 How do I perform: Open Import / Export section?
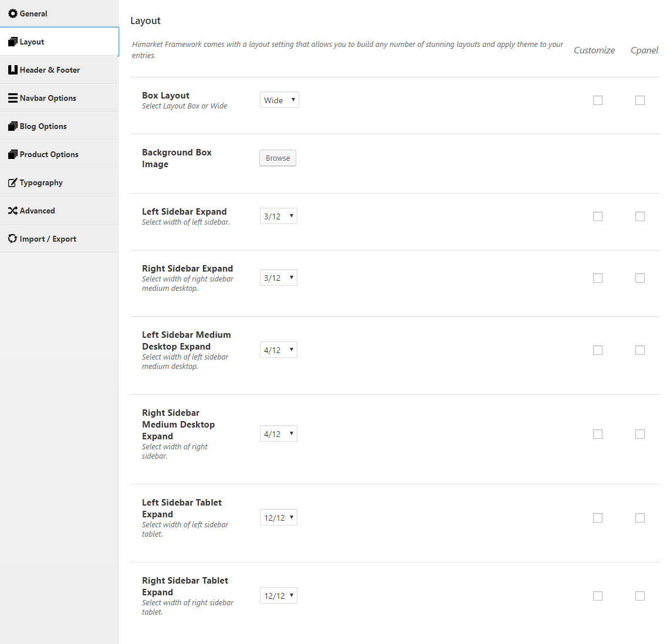(59, 239)
